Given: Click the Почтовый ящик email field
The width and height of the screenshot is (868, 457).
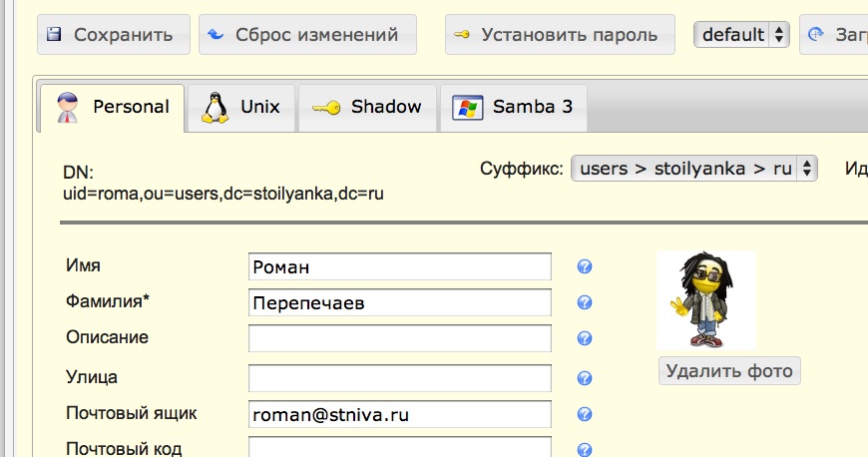Looking at the screenshot, I should tap(399, 414).
